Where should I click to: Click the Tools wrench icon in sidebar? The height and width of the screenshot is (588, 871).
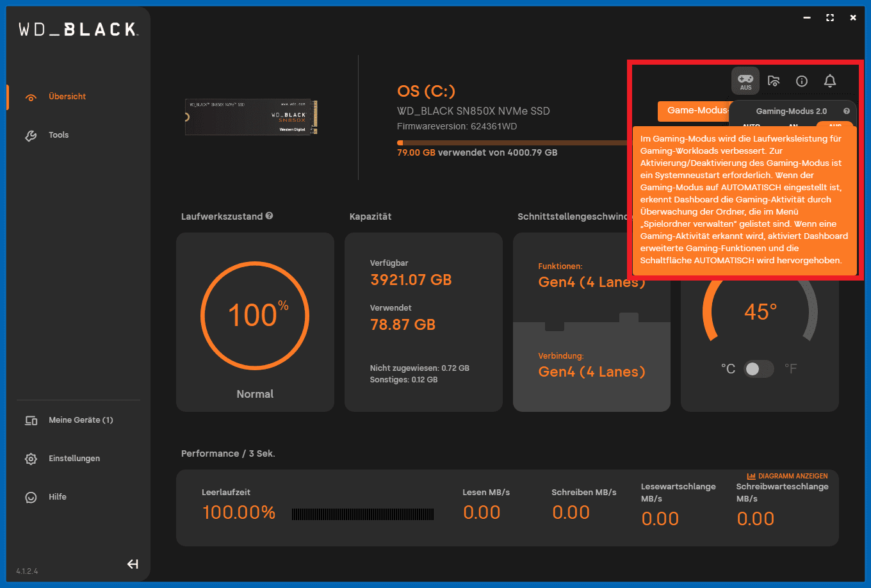[x=31, y=135]
